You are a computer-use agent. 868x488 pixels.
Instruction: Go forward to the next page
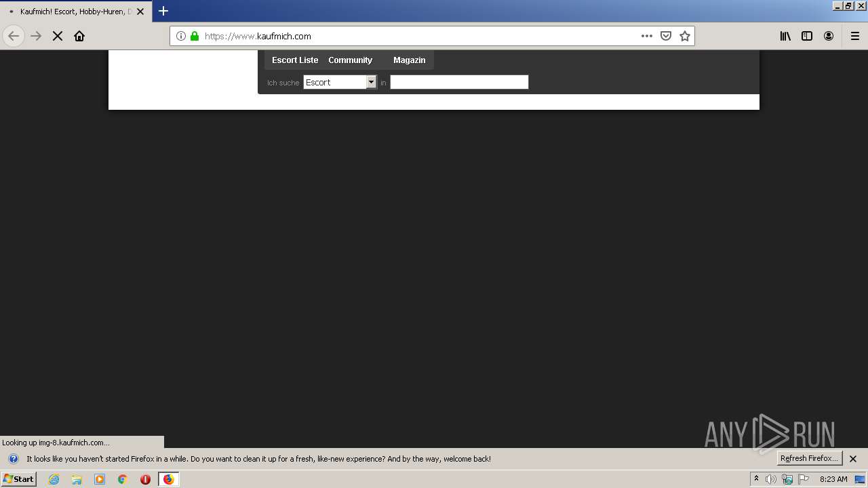click(x=36, y=36)
